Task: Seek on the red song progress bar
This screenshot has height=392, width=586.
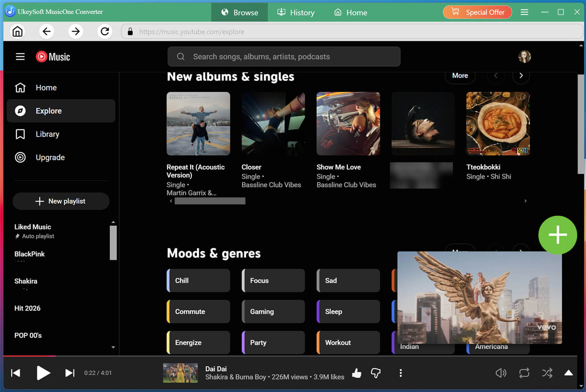Action: tap(290, 356)
